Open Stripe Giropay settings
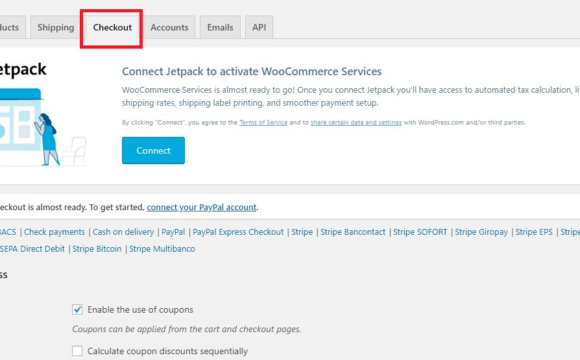 tap(481, 232)
